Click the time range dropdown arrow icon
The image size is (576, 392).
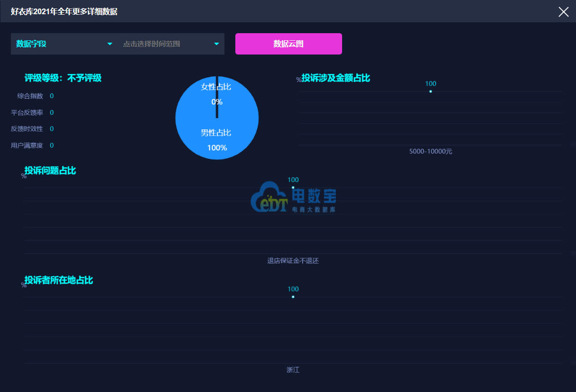(217, 44)
